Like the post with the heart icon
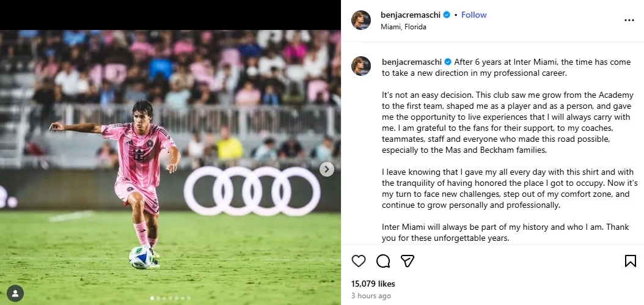Viewport: 644px width, 305px height. [x=359, y=261]
